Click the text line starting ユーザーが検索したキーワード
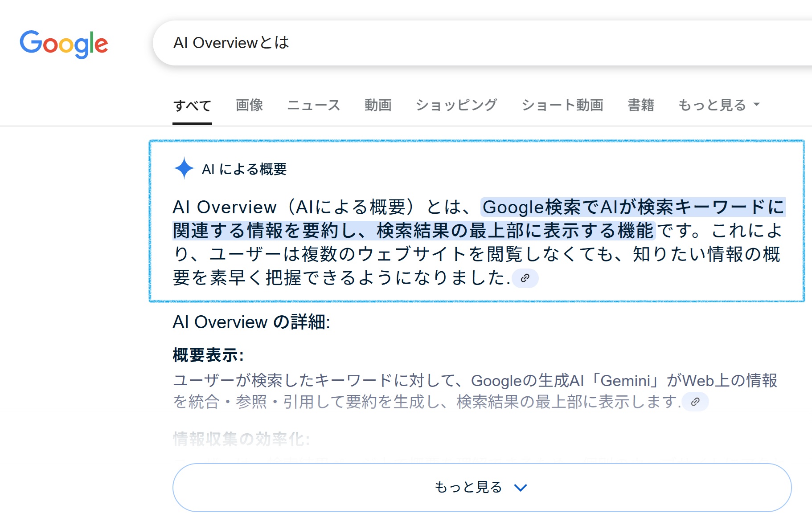The height and width of the screenshot is (521, 812). click(475, 381)
